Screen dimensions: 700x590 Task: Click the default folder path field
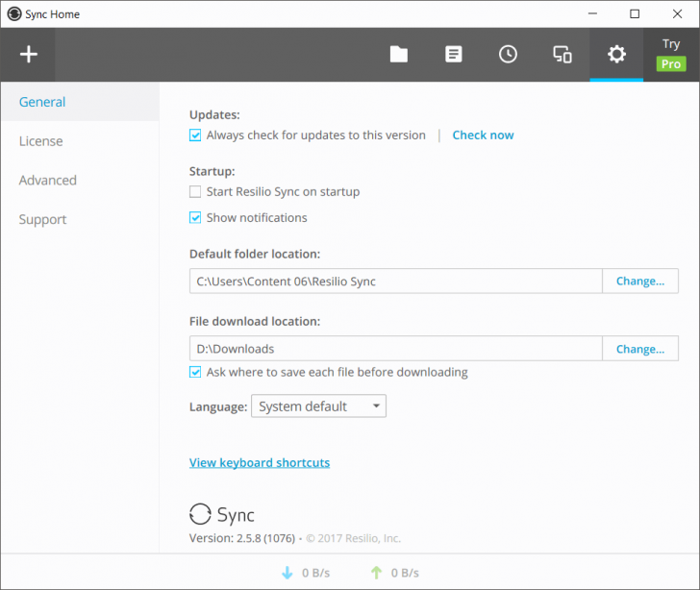396,282
